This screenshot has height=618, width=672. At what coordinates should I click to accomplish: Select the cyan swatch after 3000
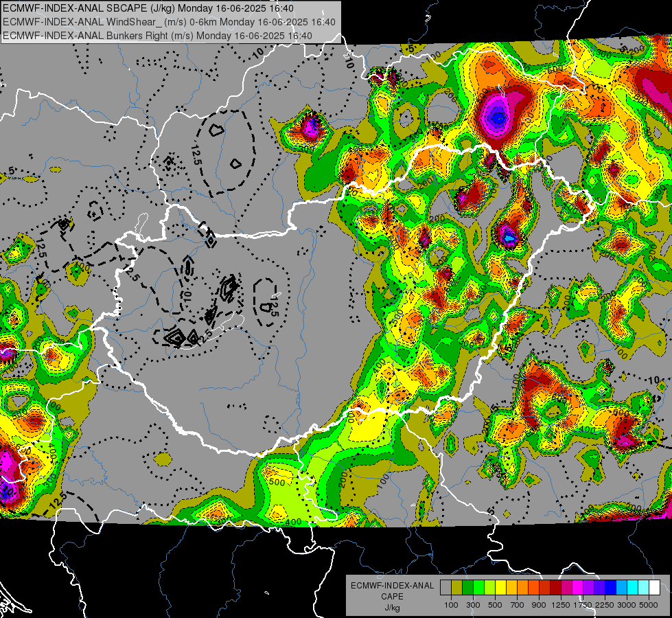[633, 588]
